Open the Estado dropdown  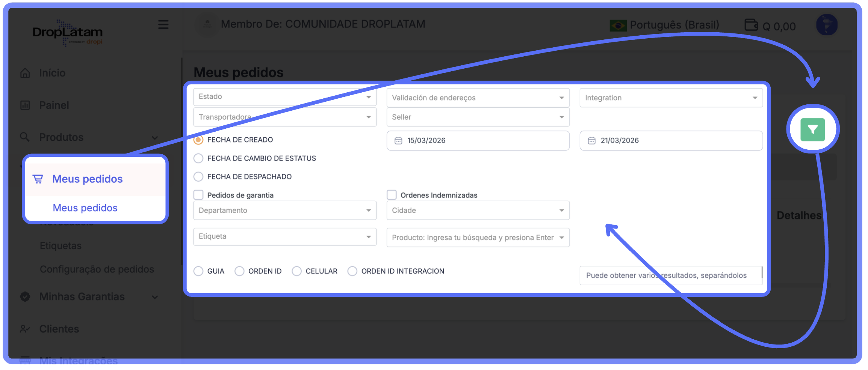284,97
